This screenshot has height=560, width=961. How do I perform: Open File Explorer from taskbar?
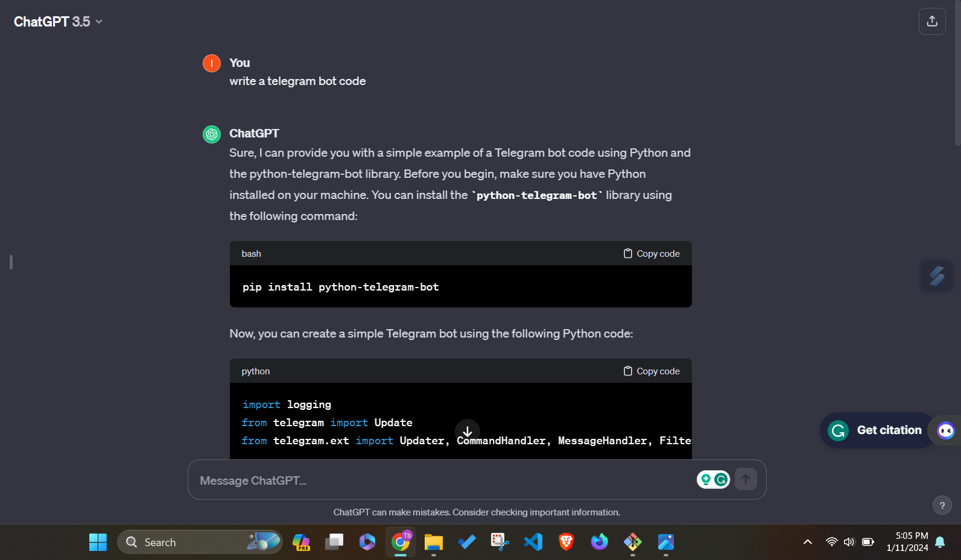(x=434, y=542)
